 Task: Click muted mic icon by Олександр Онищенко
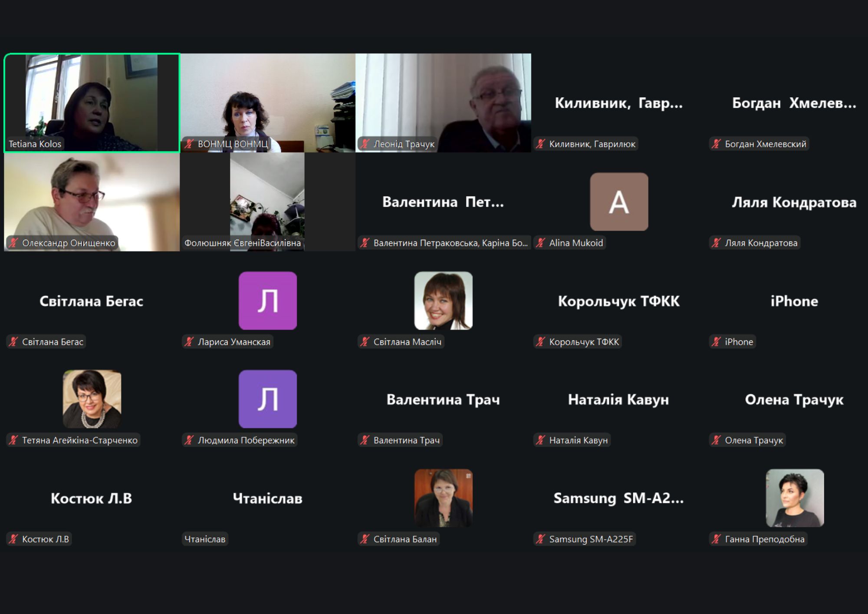(13, 243)
